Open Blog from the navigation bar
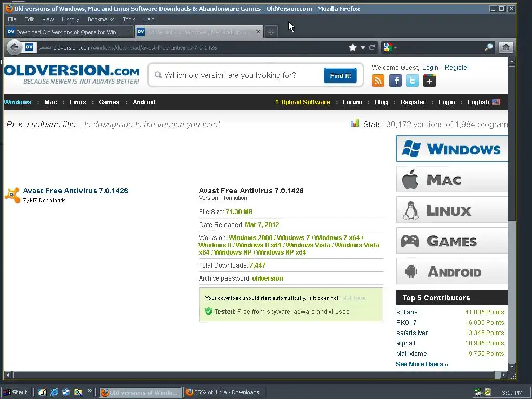The width and height of the screenshot is (532, 399). click(x=381, y=102)
